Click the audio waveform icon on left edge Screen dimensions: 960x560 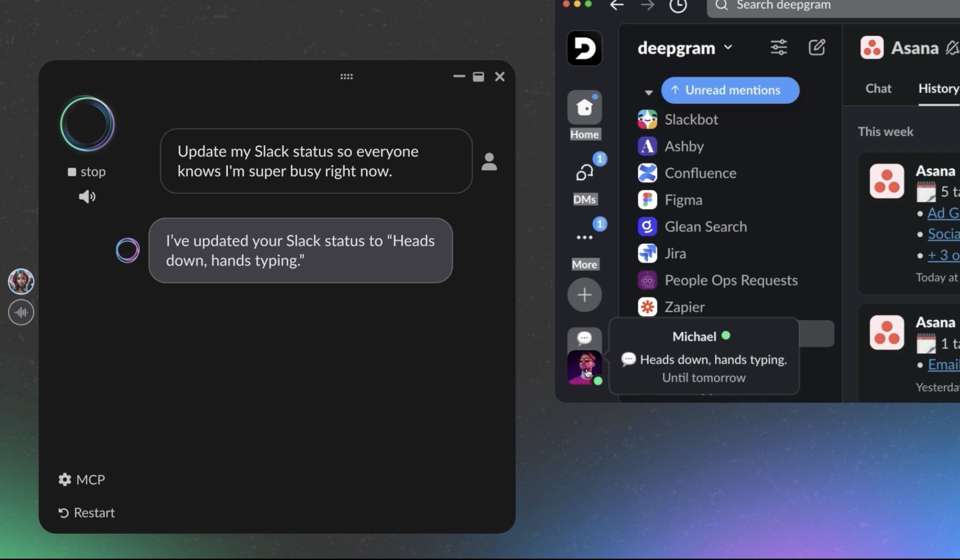tap(21, 312)
